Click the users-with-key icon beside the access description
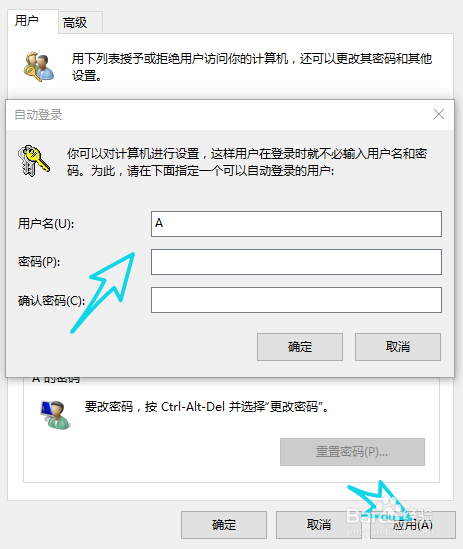463x549 pixels. pos(39,67)
